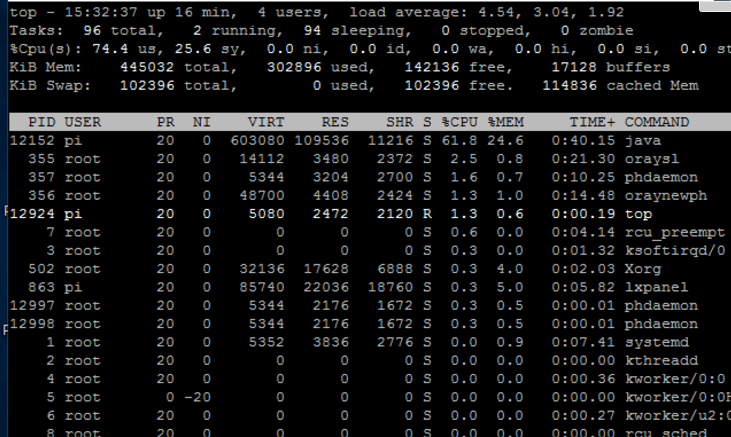Click the 603080 VIRT value for java
The height and width of the screenshot is (437, 731).
(x=257, y=140)
